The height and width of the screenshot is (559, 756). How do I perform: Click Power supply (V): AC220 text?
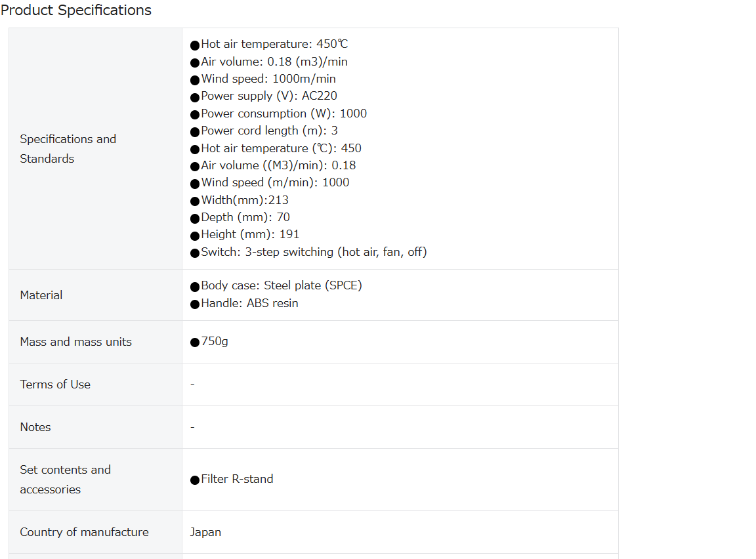(264, 96)
